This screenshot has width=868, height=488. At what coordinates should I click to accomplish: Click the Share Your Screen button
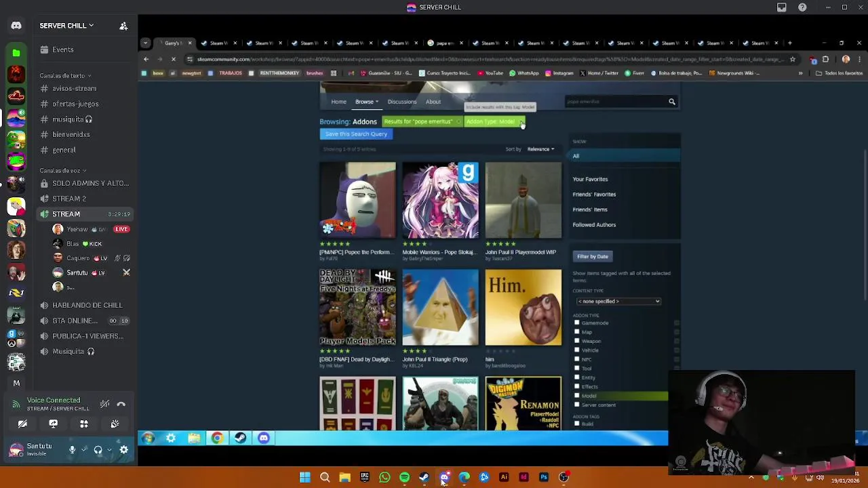point(53,424)
